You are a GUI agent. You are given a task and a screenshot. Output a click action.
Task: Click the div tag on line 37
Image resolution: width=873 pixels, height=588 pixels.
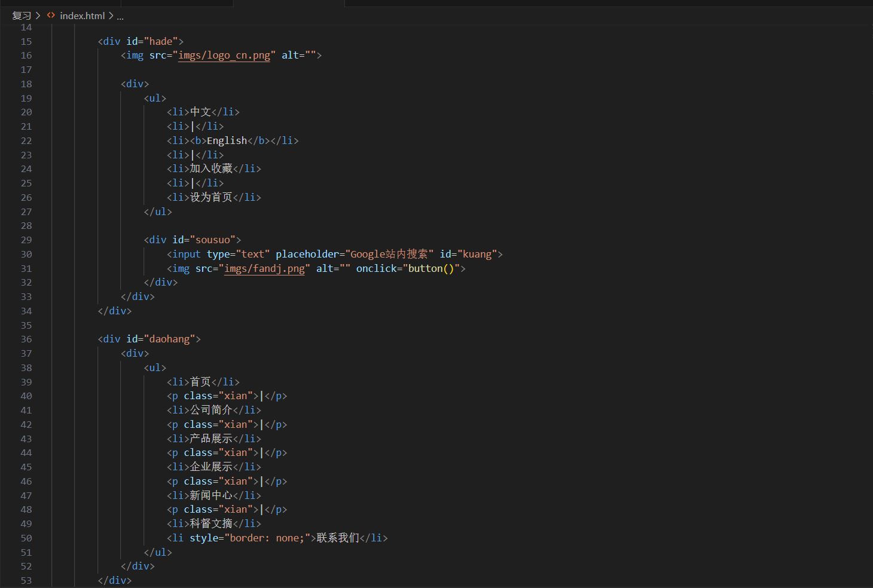135,354
